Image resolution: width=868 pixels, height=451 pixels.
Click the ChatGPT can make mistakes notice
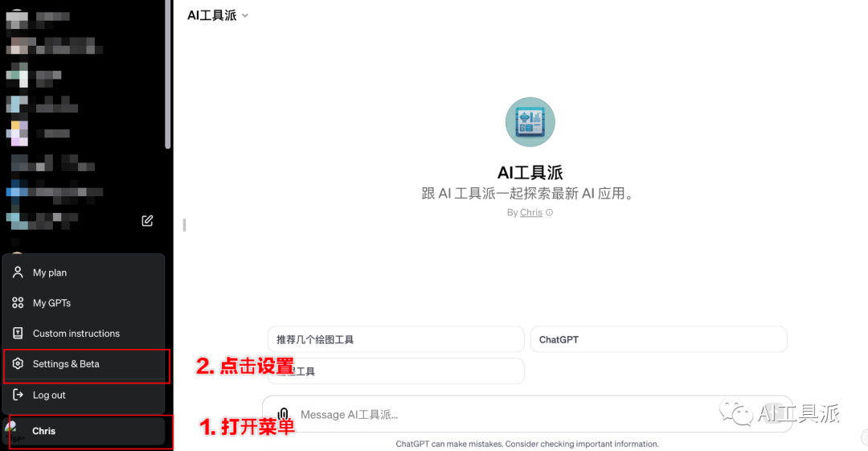[527, 444]
